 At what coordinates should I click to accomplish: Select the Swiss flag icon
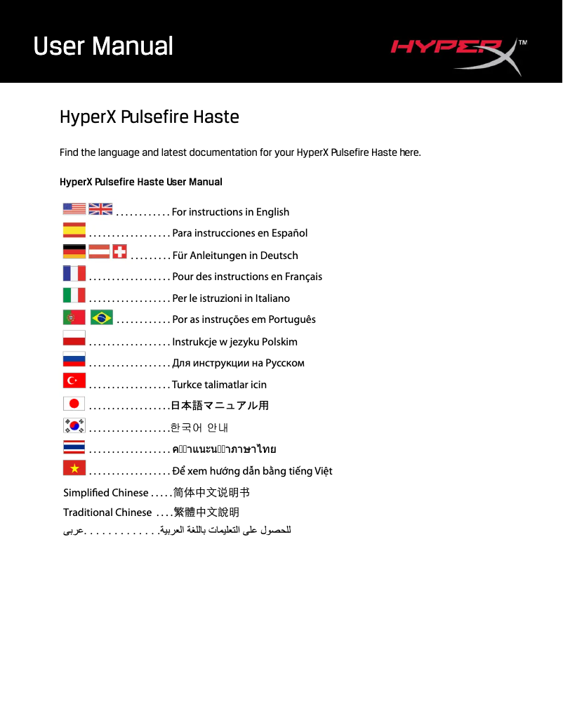(x=119, y=251)
